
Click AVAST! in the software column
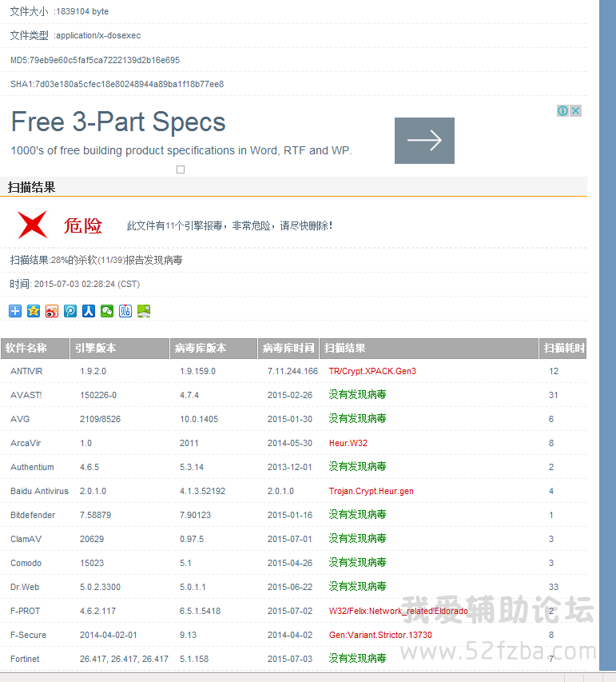26,396
